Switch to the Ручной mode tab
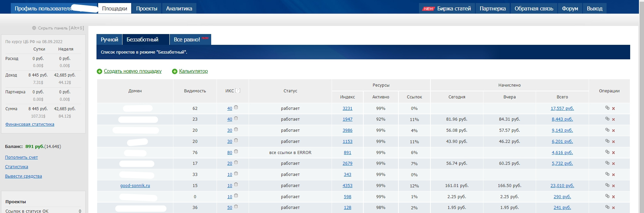Image resolution: width=644 pixels, height=213 pixels. (x=109, y=39)
